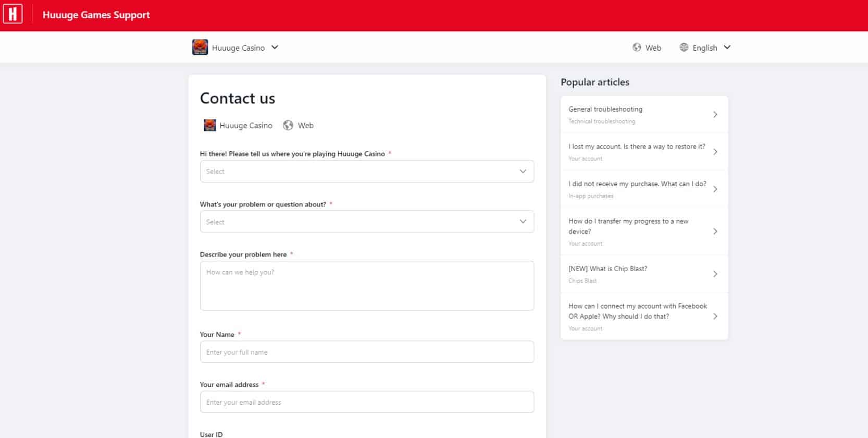Click the Huuuge Casino game icon in navbar
The width and height of the screenshot is (868, 438).
200,47
